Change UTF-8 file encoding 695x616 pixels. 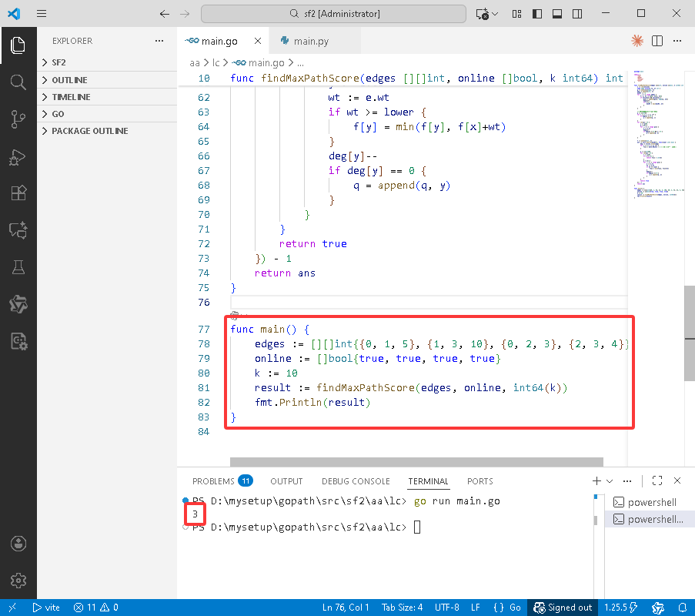pos(446,607)
